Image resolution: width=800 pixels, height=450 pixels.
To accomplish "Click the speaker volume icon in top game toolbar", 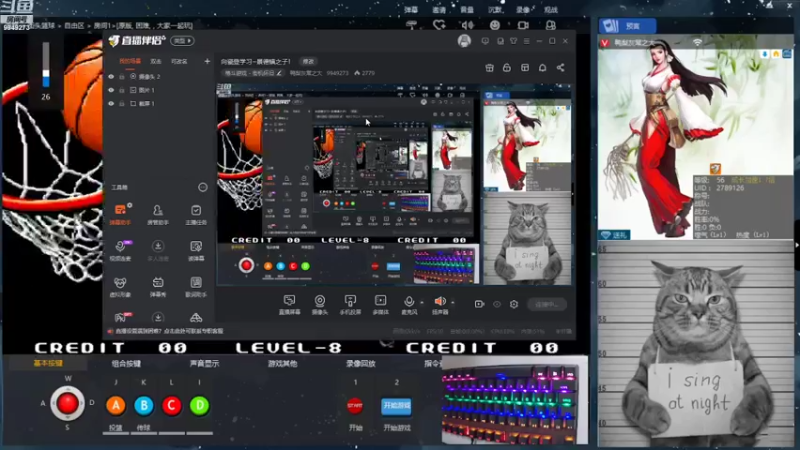I will coord(467,24).
